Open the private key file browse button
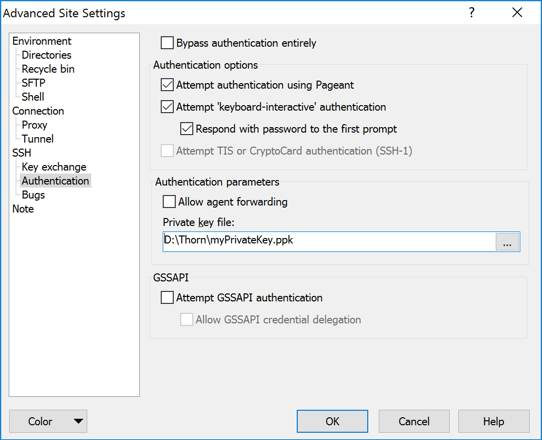This screenshot has width=542, height=440. click(507, 242)
